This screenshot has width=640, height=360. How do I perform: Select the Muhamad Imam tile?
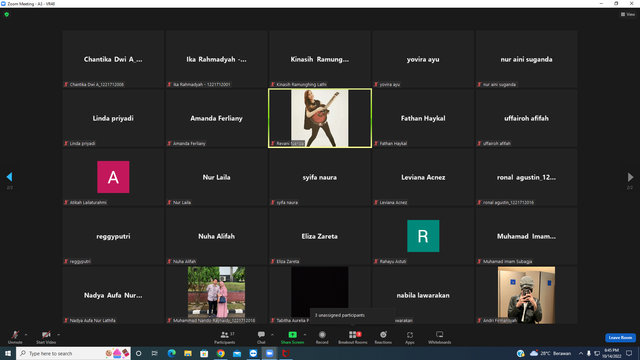(526, 236)
